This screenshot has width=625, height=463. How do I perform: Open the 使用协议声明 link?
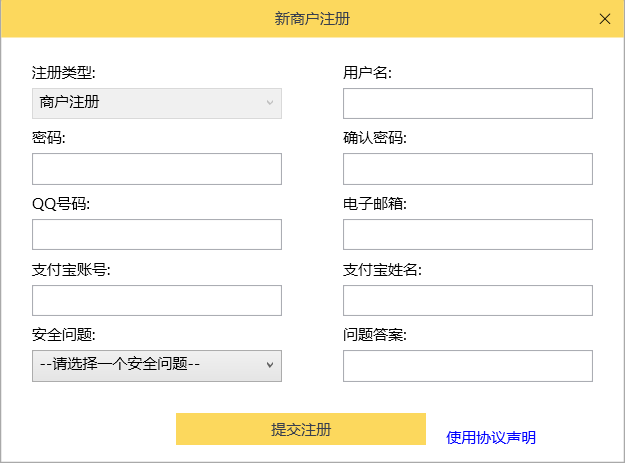(491, 437)
